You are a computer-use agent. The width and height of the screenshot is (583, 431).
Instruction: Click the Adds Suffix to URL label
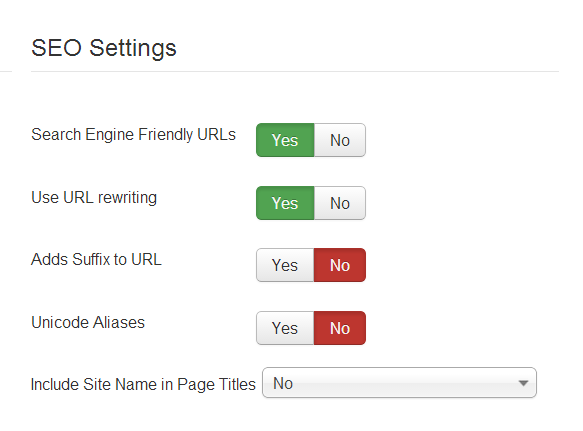coord(96,259)
